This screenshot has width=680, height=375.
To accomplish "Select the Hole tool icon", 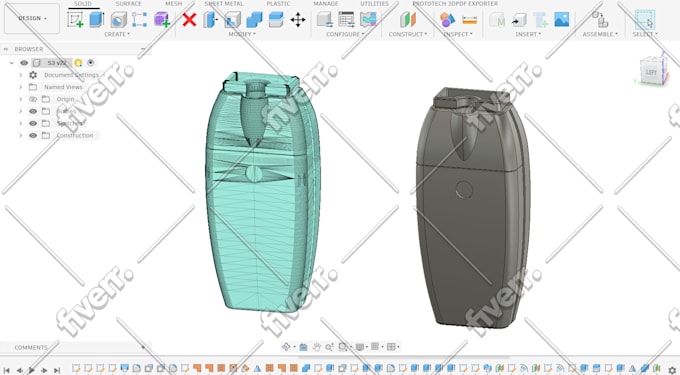I will pos(118,20).
